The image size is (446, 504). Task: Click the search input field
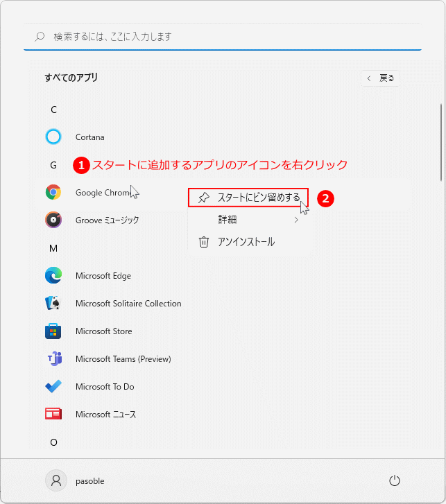pyautogui.click(x=223, y=37)
